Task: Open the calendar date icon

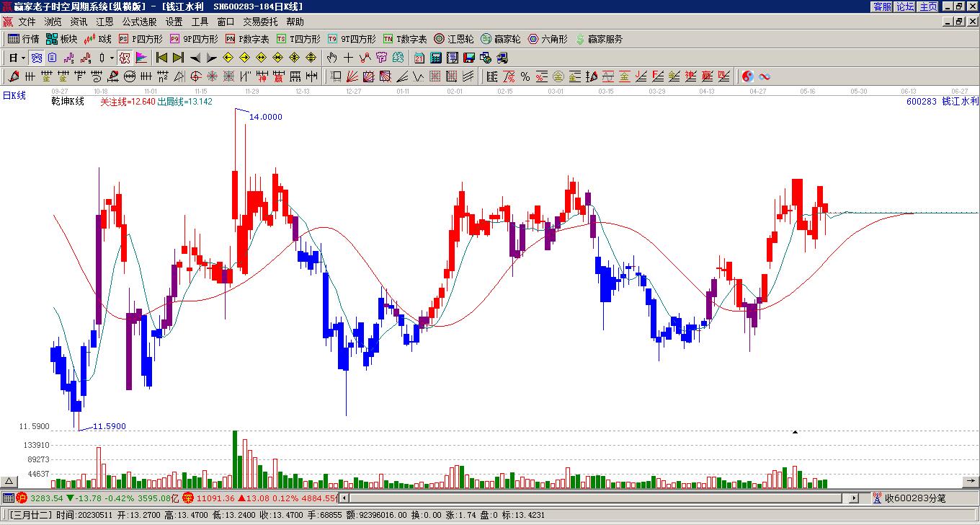Action: [x=419, y=58]
